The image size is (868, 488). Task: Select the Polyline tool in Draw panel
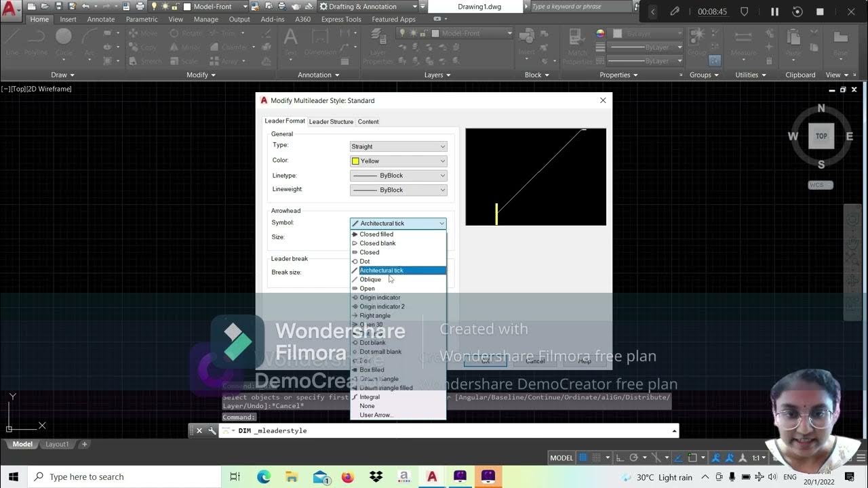(x=36, y=42)
